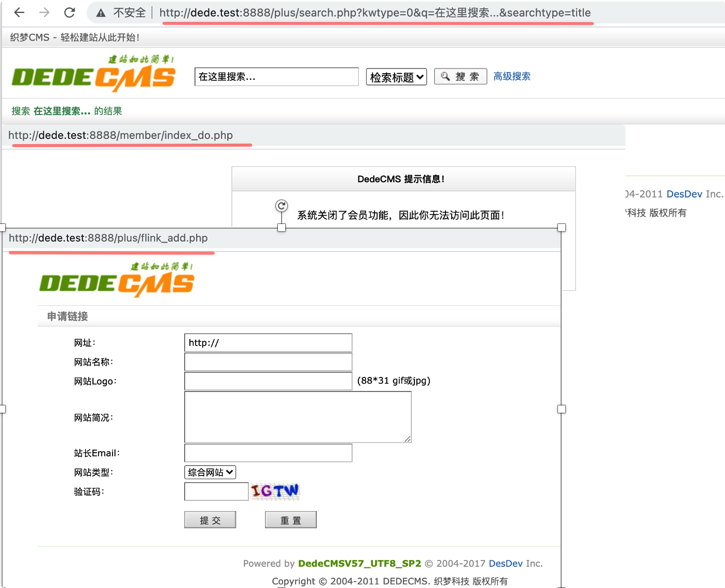The height and width of the screenshot is (588, 725).
Task: Open the 综合网站 site type dropdown
Action: tap(210, 472)
